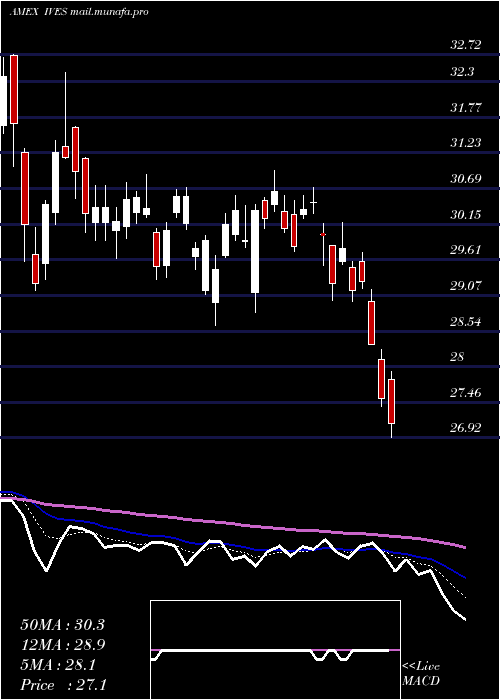Click the AMEX IVES chart title
Image resolution: width=500 pixels, height=700 pixels.
click(79, 12)
